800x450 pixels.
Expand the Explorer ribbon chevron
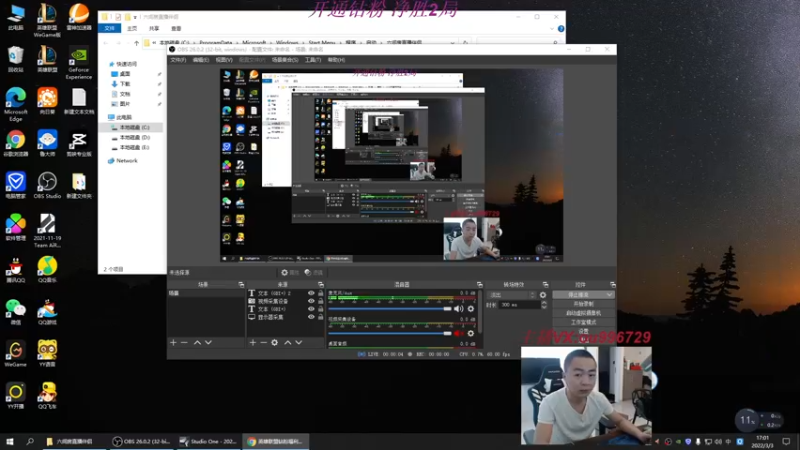click(552, 29)
